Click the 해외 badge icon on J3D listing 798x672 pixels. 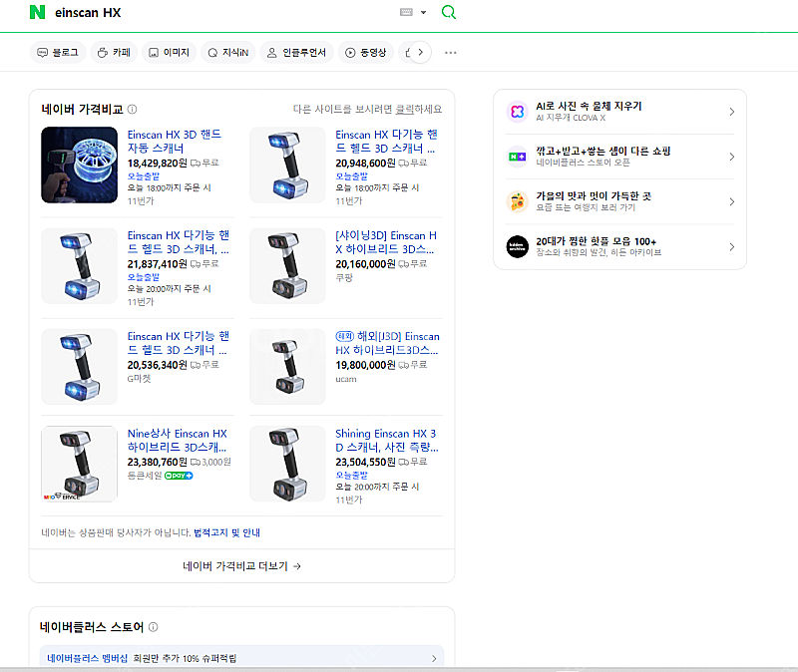click(x=344, y=336)
